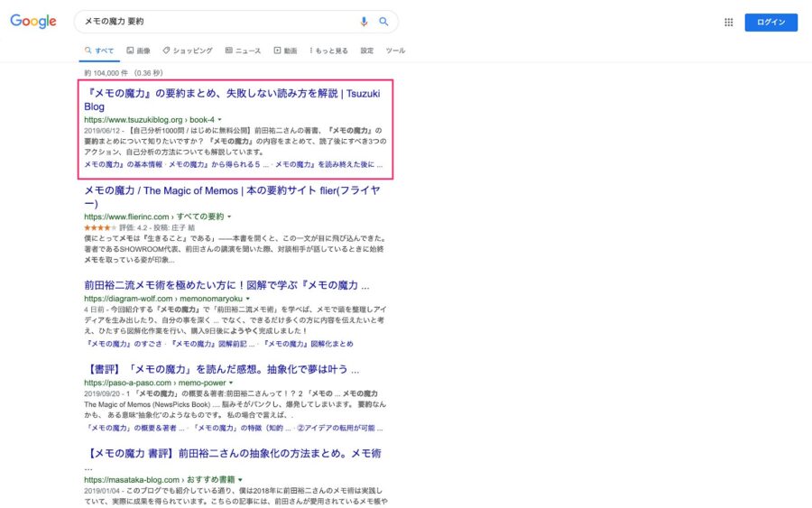Open sitelink メモの魔力』の基本情報
Viewport: 812px width, 508px height.
click(124, 164)
